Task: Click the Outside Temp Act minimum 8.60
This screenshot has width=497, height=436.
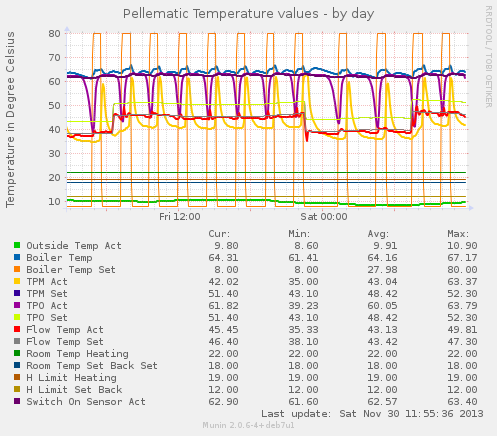Action: (306, 246)
